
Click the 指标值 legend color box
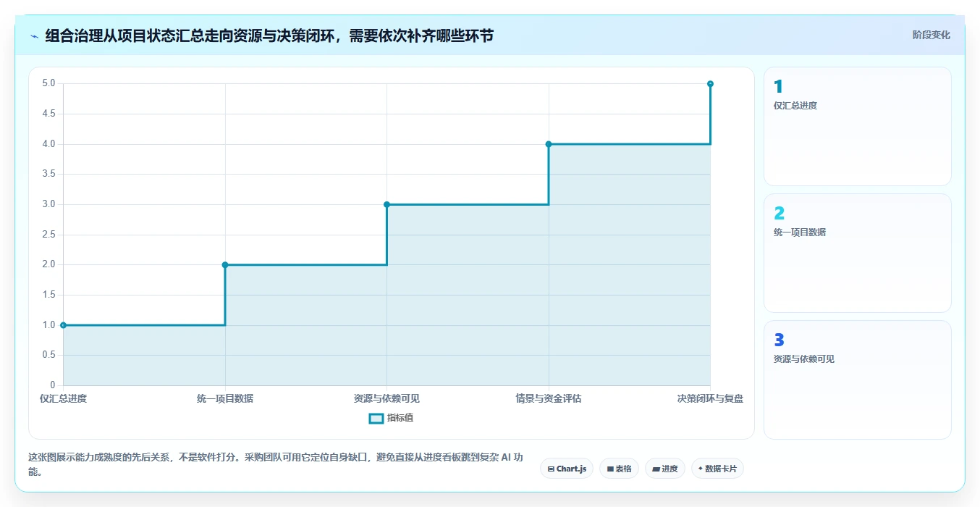pyautogui.click(x=376, y=418)
